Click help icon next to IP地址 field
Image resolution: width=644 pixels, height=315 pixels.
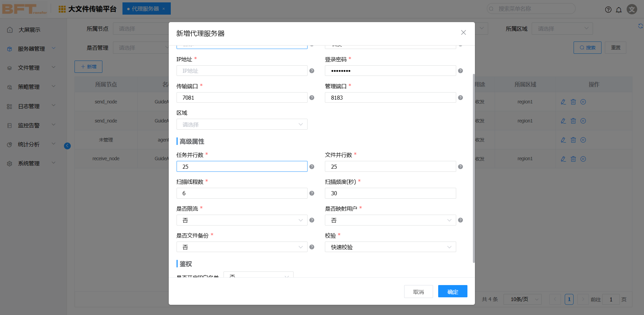(312, 71)
